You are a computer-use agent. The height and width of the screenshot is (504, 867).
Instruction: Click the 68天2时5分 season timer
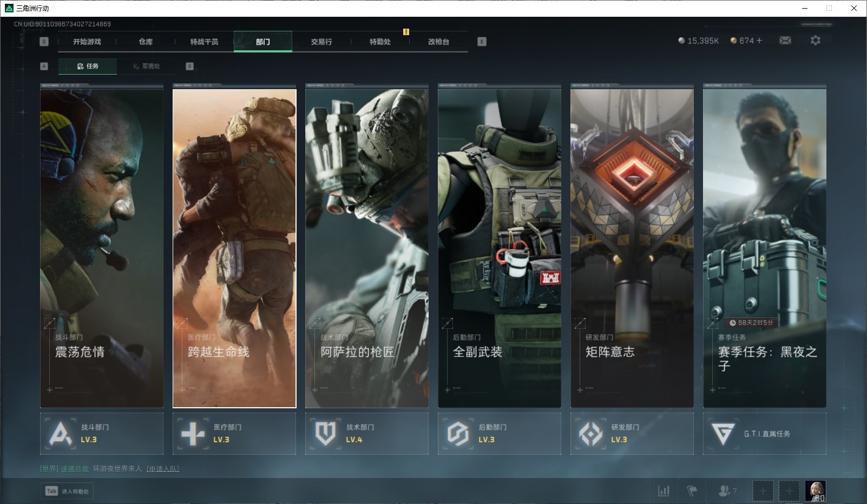click(751, 323)
